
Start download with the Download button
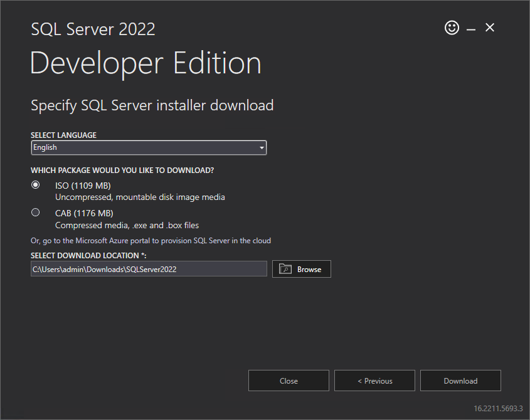tap(460, 381)
